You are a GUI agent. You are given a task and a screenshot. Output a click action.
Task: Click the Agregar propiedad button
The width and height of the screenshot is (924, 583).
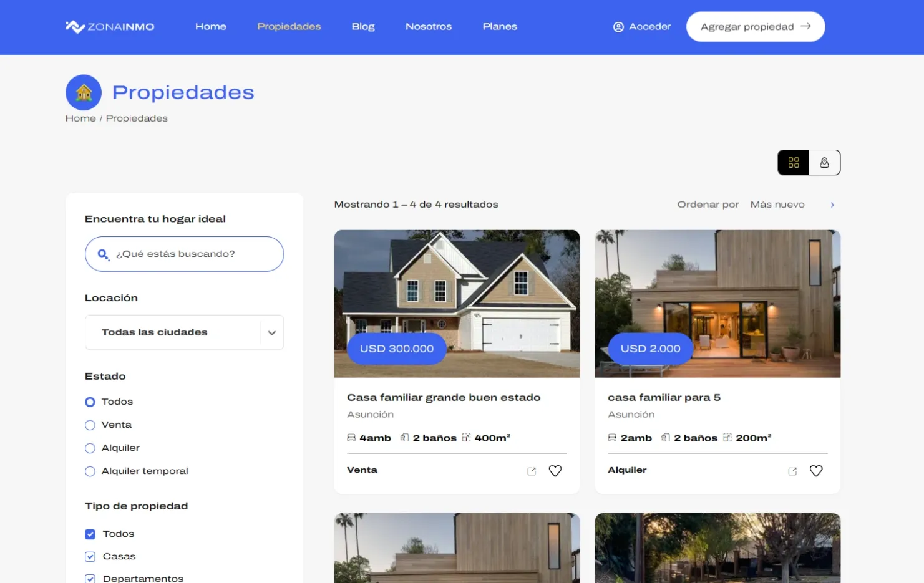[x=755, y=27]
